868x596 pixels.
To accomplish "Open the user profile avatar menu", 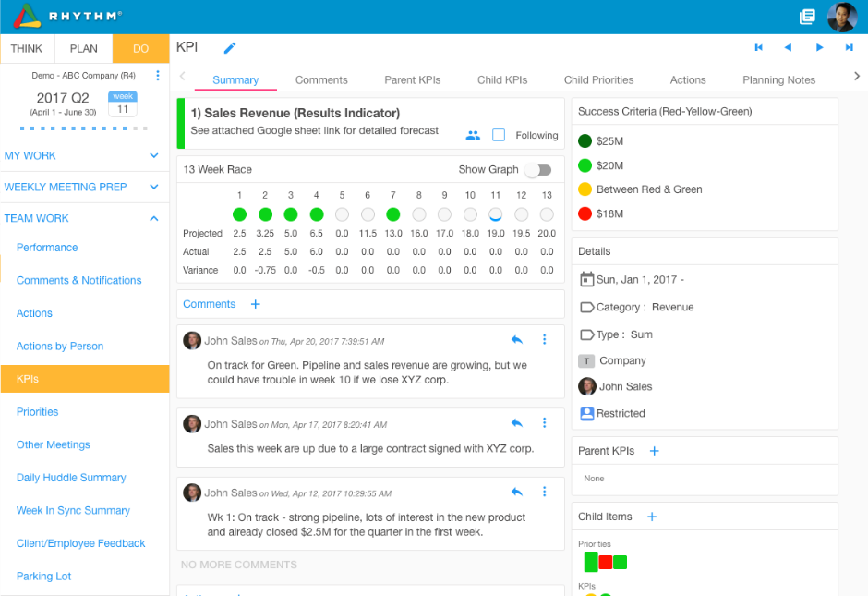I will point(842,17).
